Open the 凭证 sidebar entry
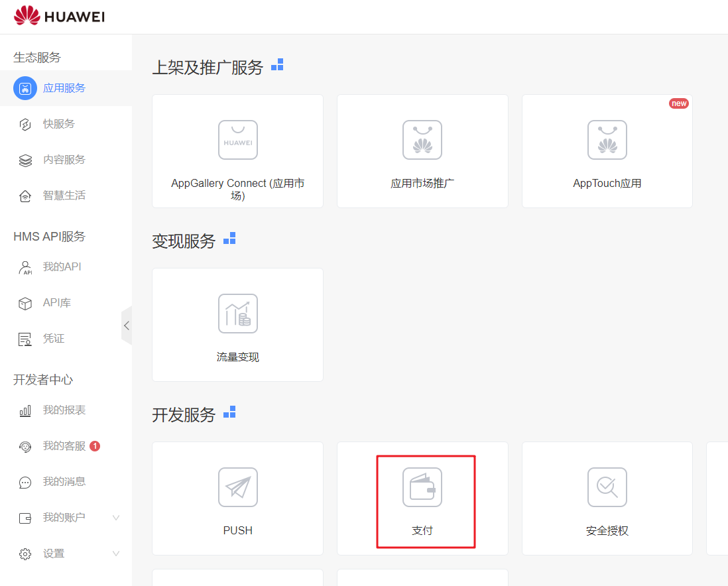The width and height of the screenshot is (728, 586). pos(54,339)
